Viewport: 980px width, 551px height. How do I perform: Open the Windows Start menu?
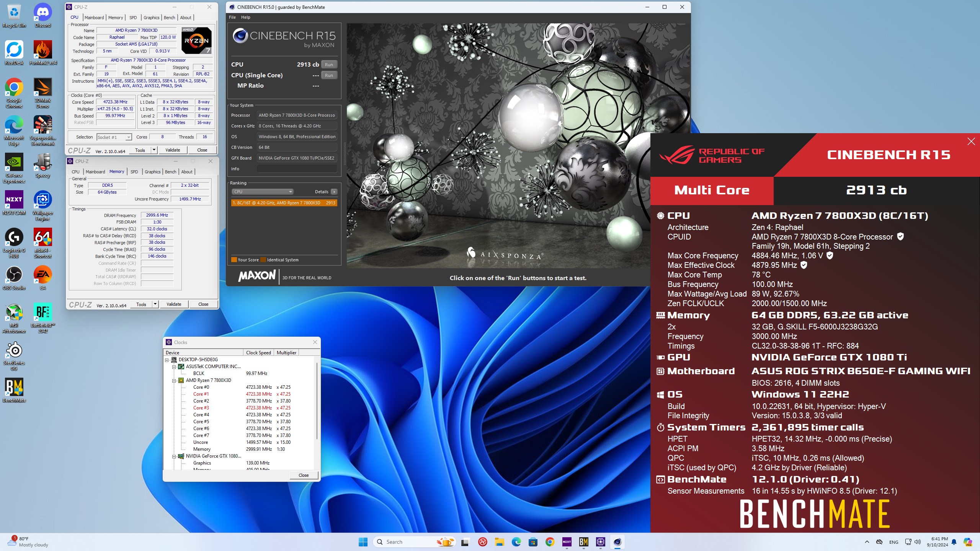pos(363,542)
